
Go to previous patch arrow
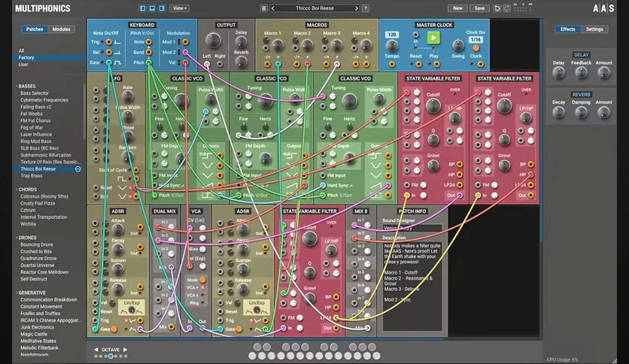(x=273, y=8)
